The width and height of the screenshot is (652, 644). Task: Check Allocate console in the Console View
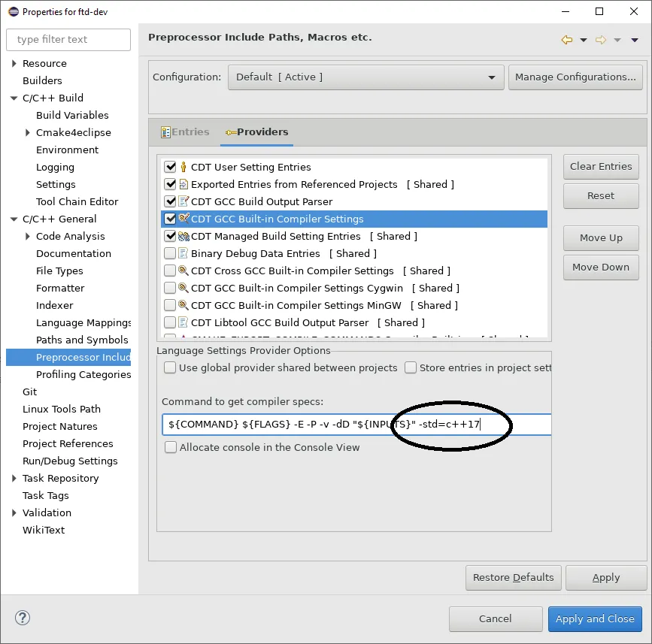pos(171,447)
